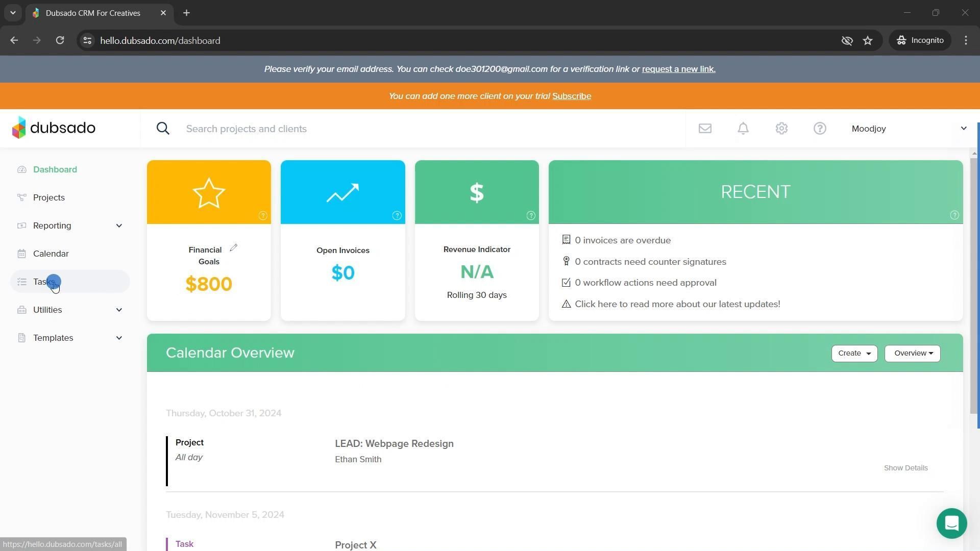This screenshot has height=551, width=980.
Task: Open the Overview dropdown button
Action: pos(912,354)
